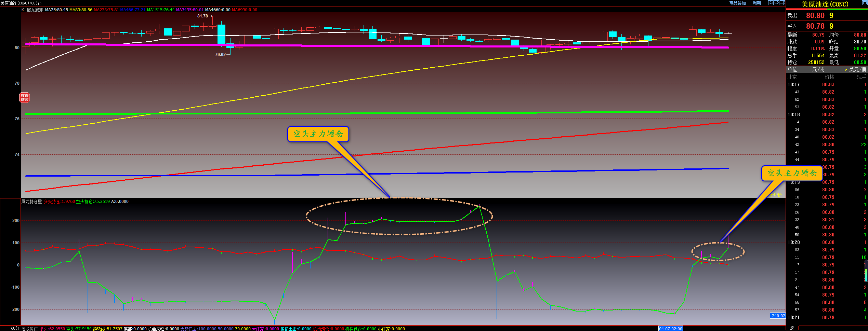Click the 大庄家:0.0000 value
This screenshot has width=868, height=331.
click(x=265, y=329)
